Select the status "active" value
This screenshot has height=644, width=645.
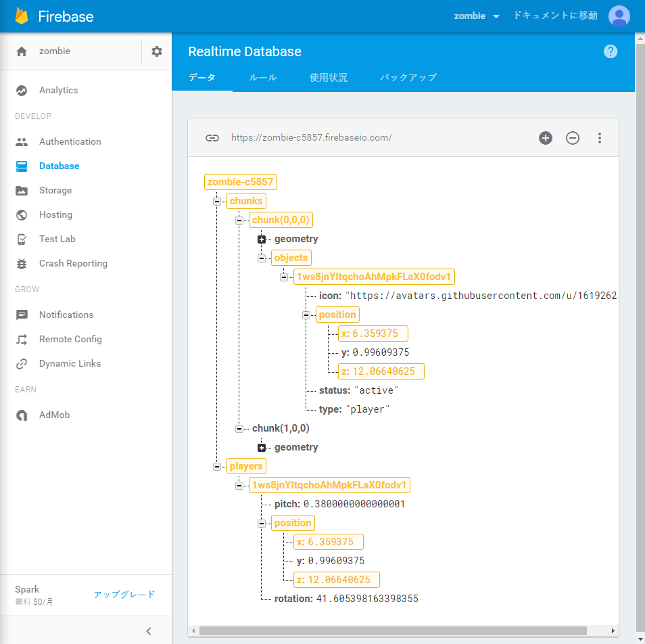376,390
